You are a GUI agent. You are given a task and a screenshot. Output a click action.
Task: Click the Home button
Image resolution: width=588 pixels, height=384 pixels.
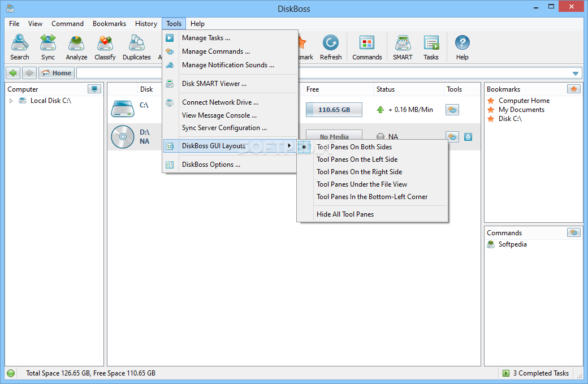coord(57,73)
